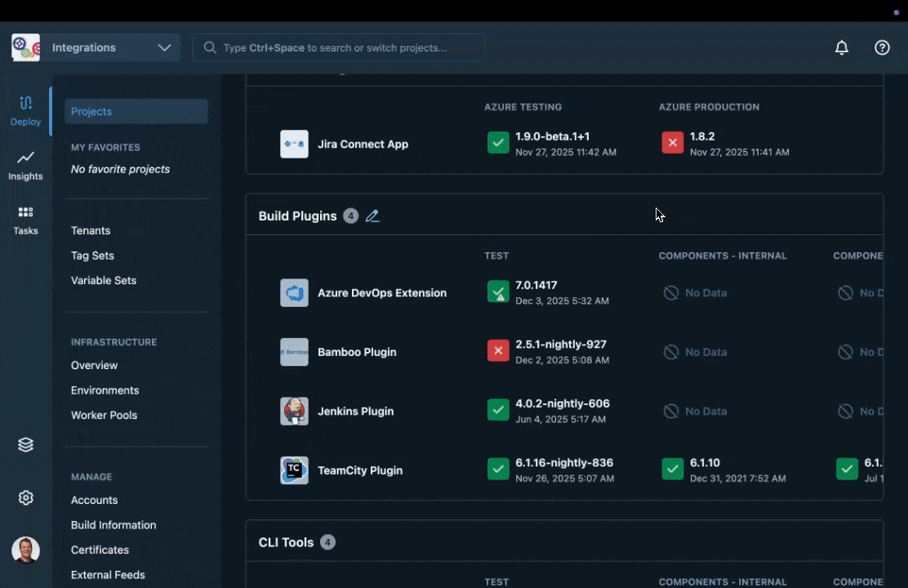
Task: Open the settings gear icon
Action: pyautogui.click(x=25, y=497)
